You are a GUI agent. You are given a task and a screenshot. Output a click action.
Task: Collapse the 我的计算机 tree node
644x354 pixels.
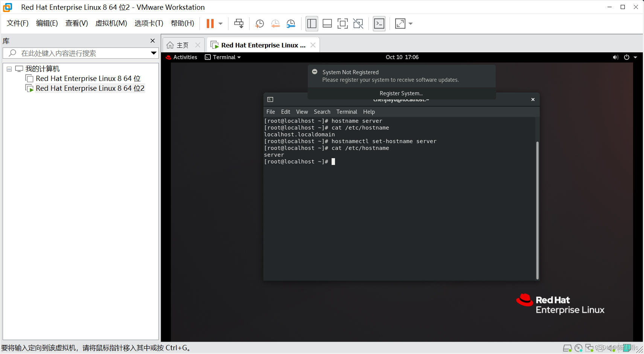[x=9, y=69]
